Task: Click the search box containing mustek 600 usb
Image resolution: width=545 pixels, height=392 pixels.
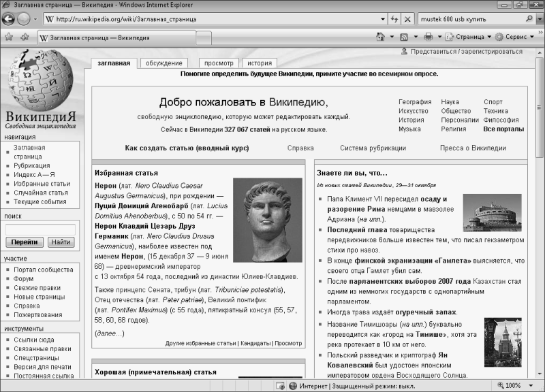Action: [x=470, y=19]
